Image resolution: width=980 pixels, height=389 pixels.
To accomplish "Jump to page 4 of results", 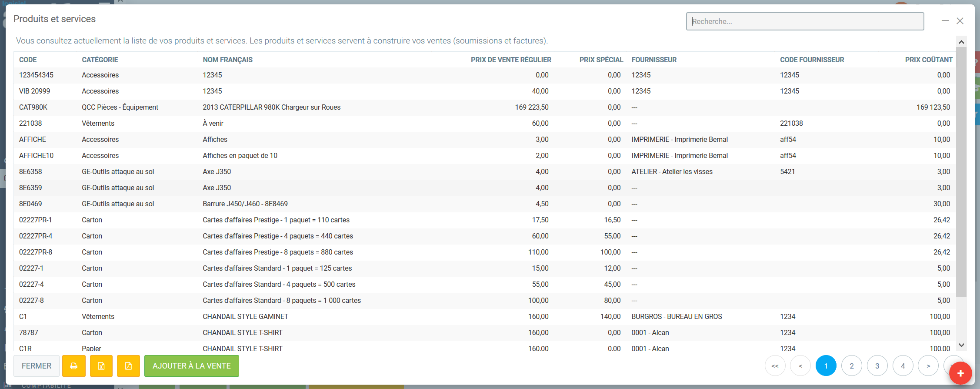I will [x=903, y=366].
